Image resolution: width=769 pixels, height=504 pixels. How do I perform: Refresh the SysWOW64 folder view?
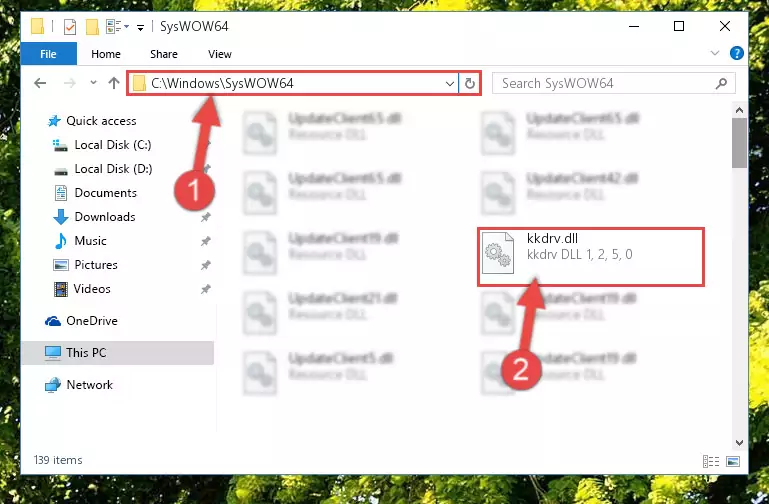(469, 84)
